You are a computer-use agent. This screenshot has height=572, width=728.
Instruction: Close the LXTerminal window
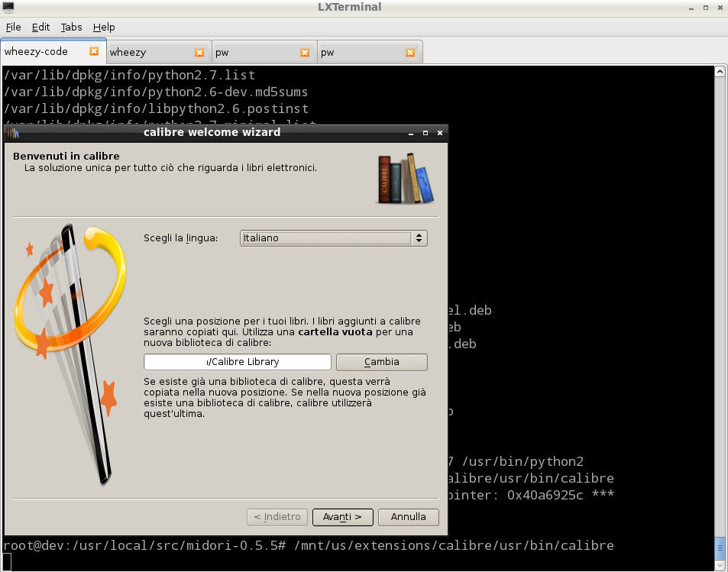720,8
